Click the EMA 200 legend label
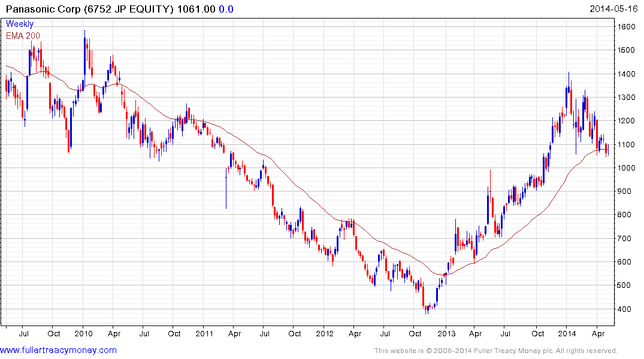Image resolution: width=644 pixels, height=359 pixels. point(23,35)
